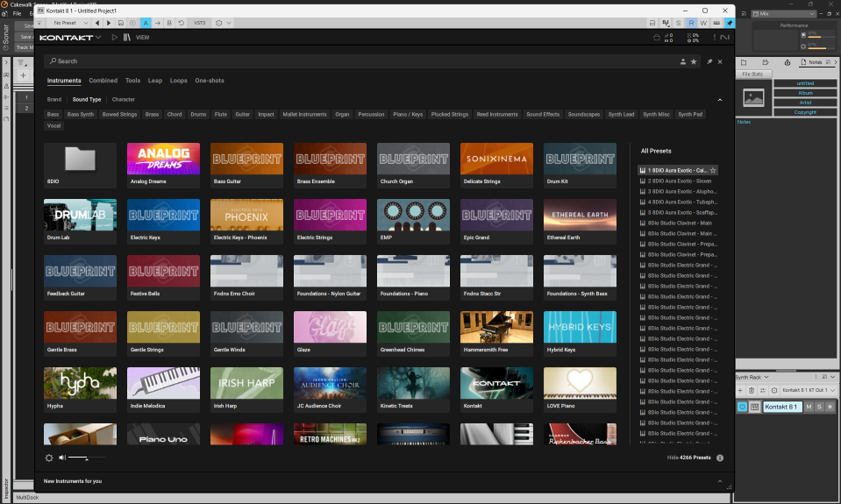Click the File Stats button
The width and height of the screenshot is (841, 504).
click(x=753, y=75)
